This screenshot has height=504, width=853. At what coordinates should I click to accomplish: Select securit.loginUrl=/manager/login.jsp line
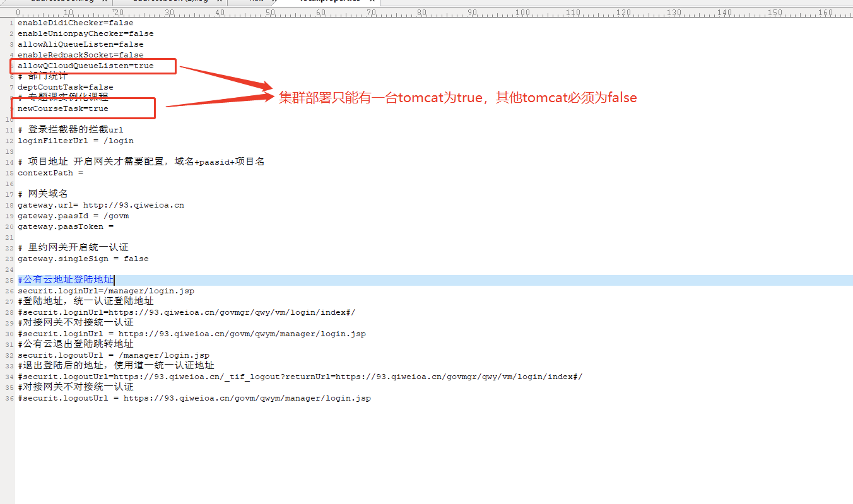(106, 291)
